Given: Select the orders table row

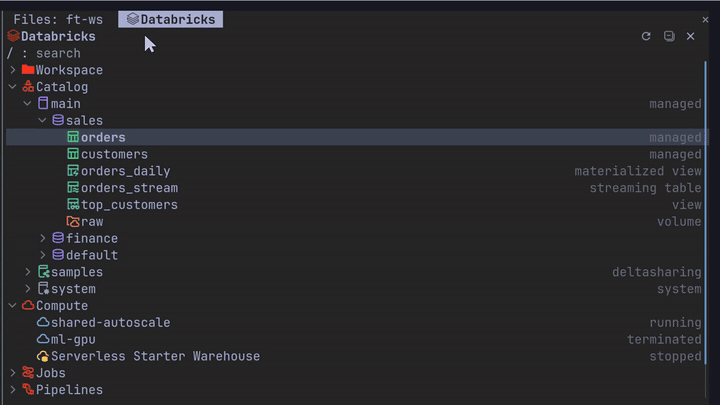Looking at the screenshot, I should point(357,137).
